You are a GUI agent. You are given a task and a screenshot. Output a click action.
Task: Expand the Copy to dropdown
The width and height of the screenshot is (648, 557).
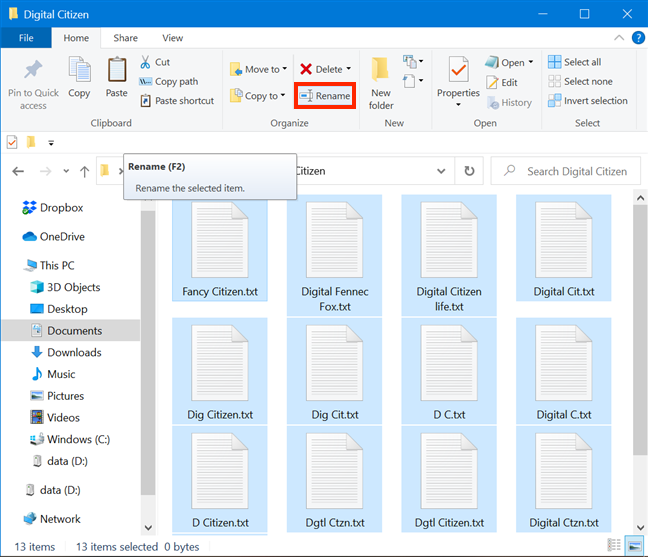[283, 95]
